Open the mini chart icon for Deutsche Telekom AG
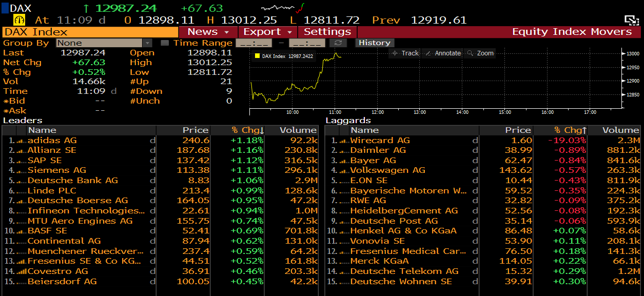Viewport: 644px width, 296px height. pyautogui.click(x=344, y=271)
